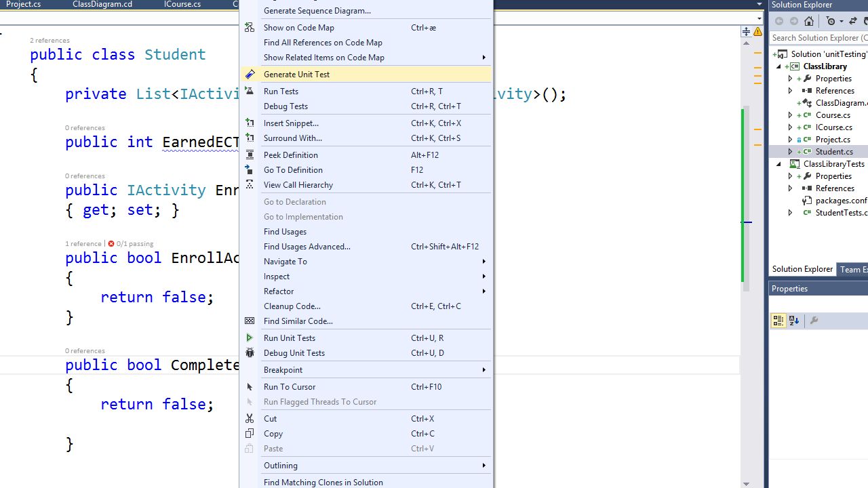Click the View Call Hierarchy icon
868x488 pixels.
coord(250,185)
